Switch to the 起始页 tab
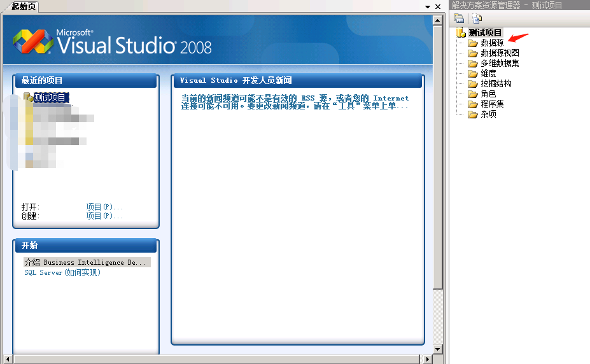This screenshot has width=590, height=364. [x=22, y=6]
